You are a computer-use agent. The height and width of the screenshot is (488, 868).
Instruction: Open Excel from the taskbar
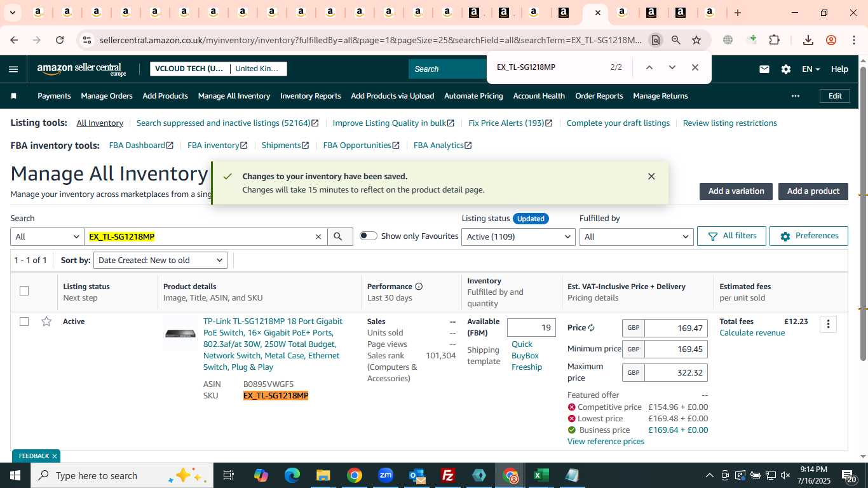(x=541, y=475)
